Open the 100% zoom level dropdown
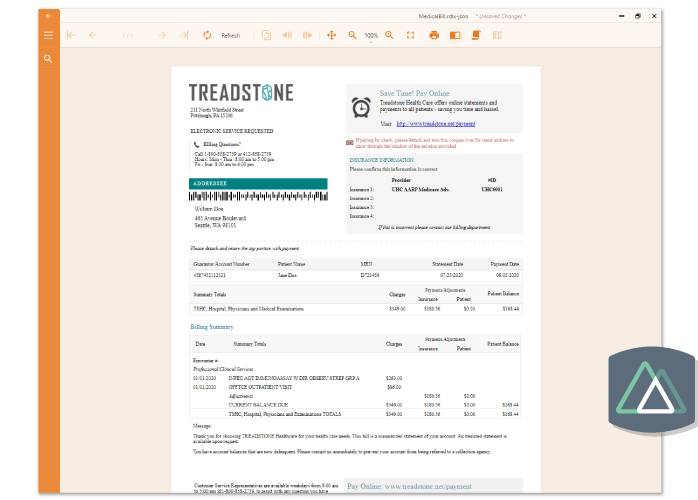698x500 pixels. (371, 35)
